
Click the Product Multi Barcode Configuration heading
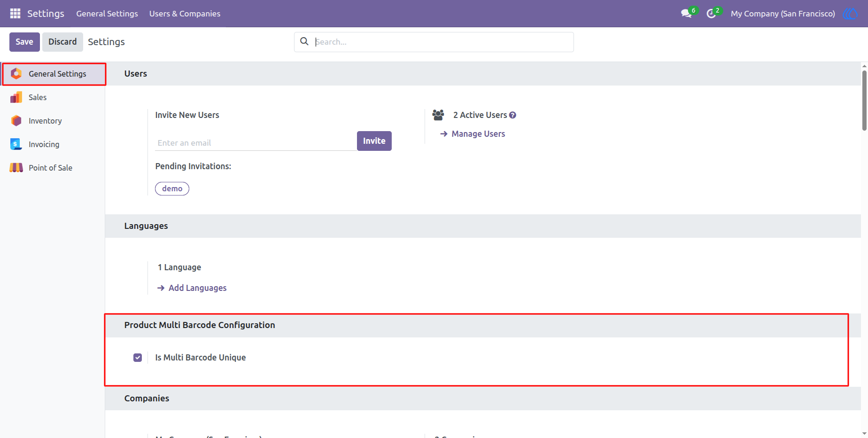pyautogui.click(x=200, y=325)
